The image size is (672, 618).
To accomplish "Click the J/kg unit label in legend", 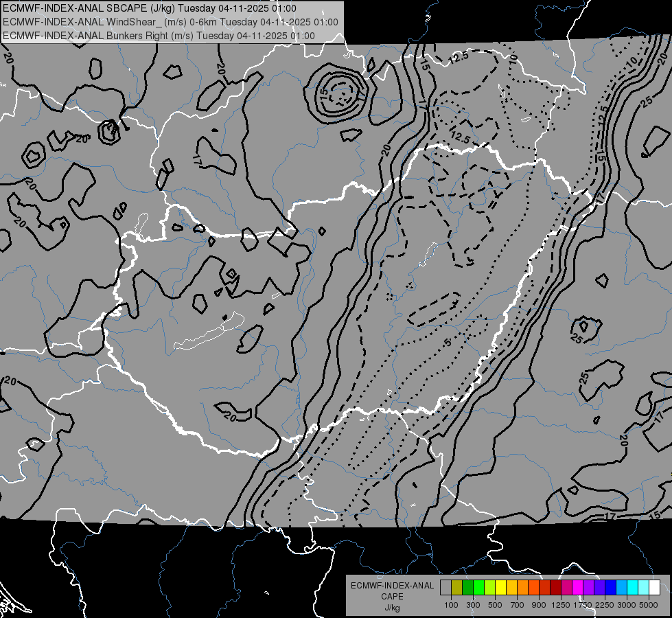I will click(x=392, y=608).
